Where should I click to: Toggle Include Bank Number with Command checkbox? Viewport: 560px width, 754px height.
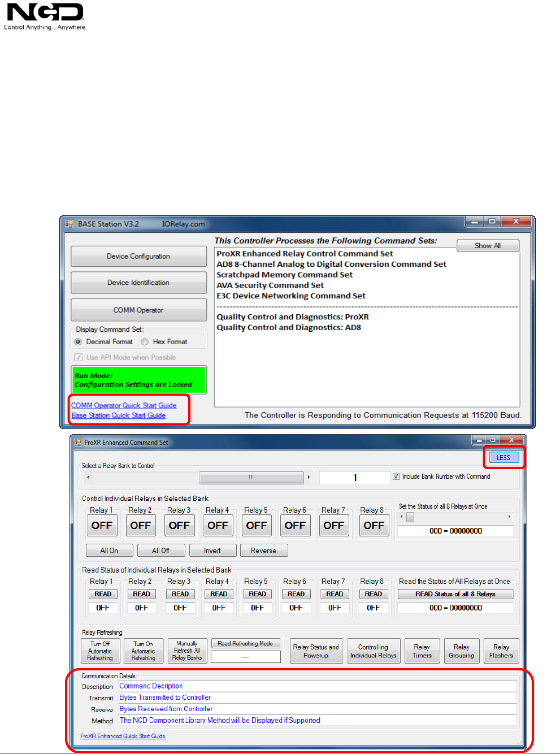click(x=396, y=476)
